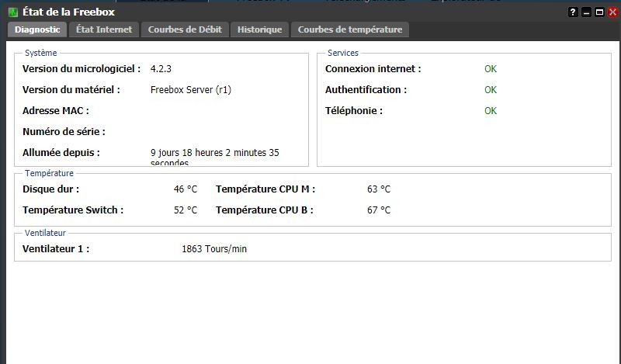The width and height of the screenshot is (621, 364).
Task: Maximize the État de la Freebox window
Action: tap(599, 12)
